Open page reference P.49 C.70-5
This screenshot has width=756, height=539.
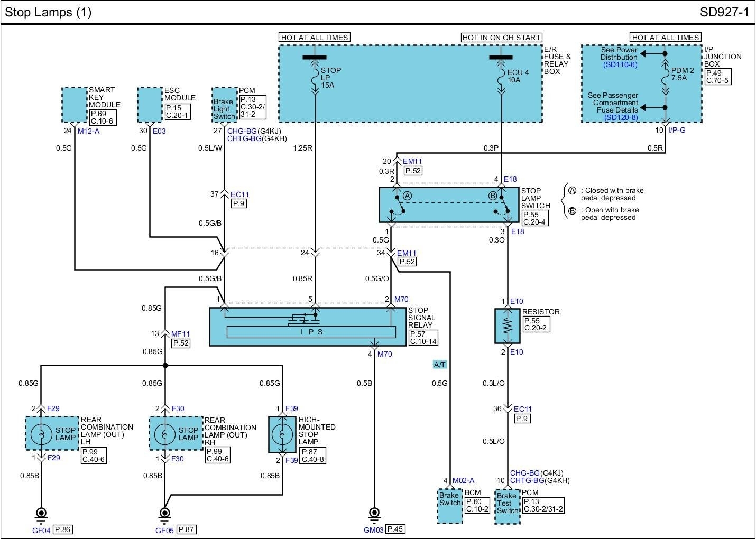tap(718, 77)
